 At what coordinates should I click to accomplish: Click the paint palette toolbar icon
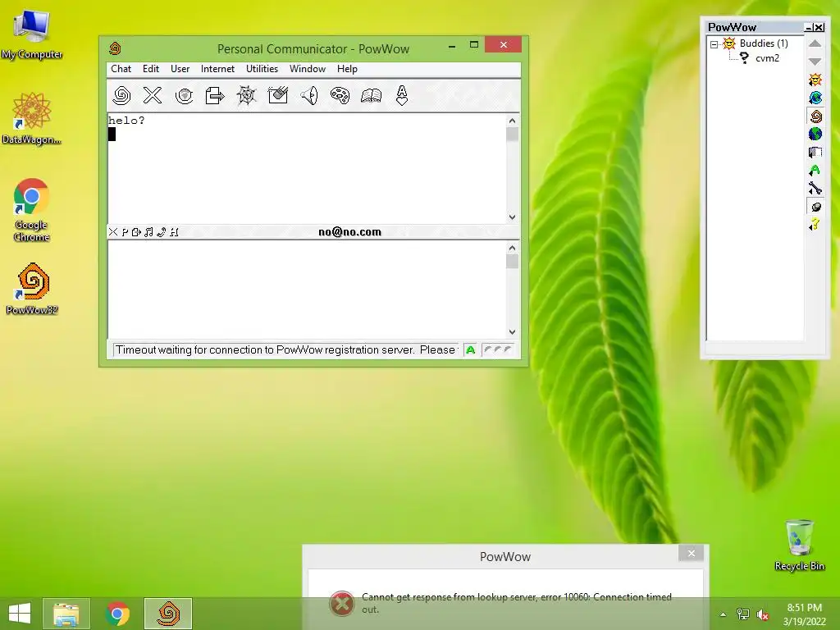340,95
